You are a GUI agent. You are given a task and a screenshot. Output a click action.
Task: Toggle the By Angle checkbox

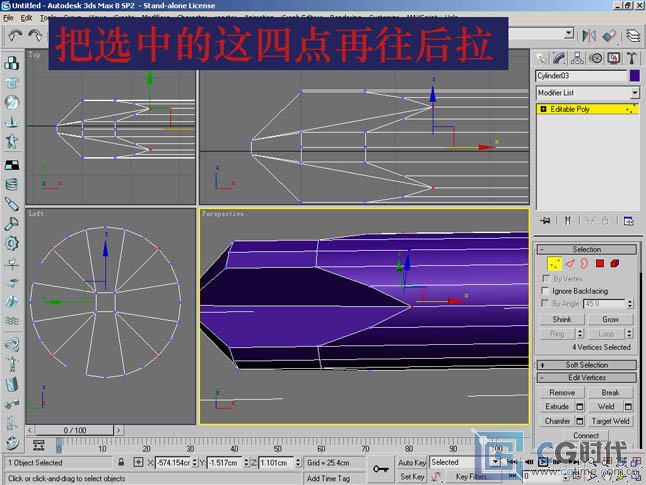pyautogui.click(x=546, y=303)
